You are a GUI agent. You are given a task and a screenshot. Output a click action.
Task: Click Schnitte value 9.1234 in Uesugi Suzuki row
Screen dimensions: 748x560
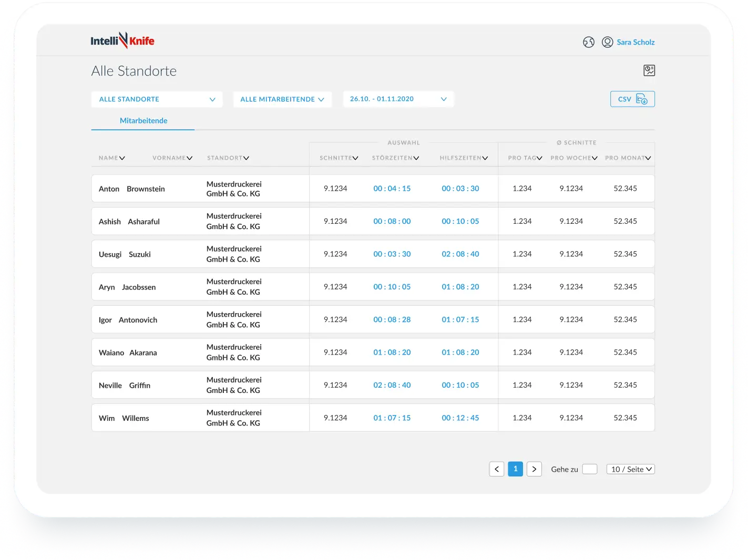(335, 254)
